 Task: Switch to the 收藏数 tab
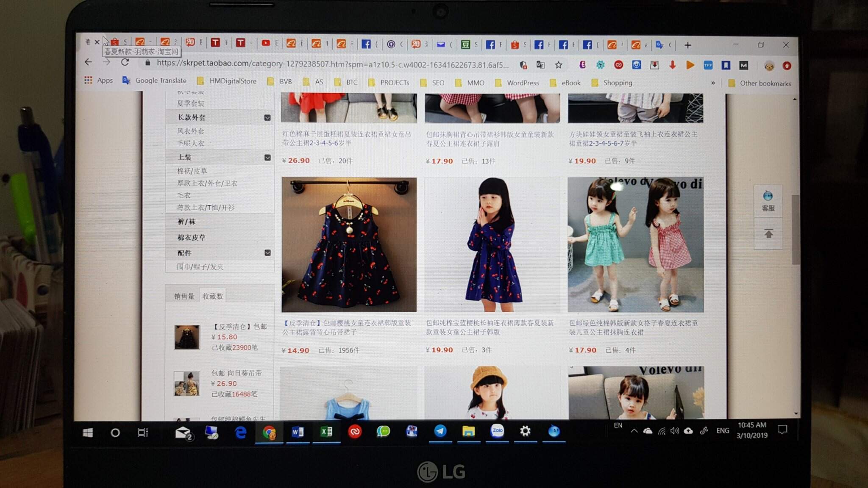point(212,296)
